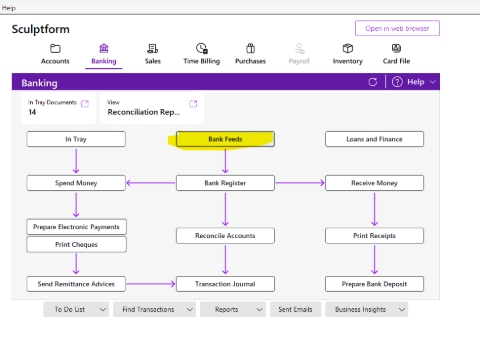Expand the To Do List dropdown arrow
Image resolution: width=480 pixels, height=360 pixels.
(x=103, y=310)
